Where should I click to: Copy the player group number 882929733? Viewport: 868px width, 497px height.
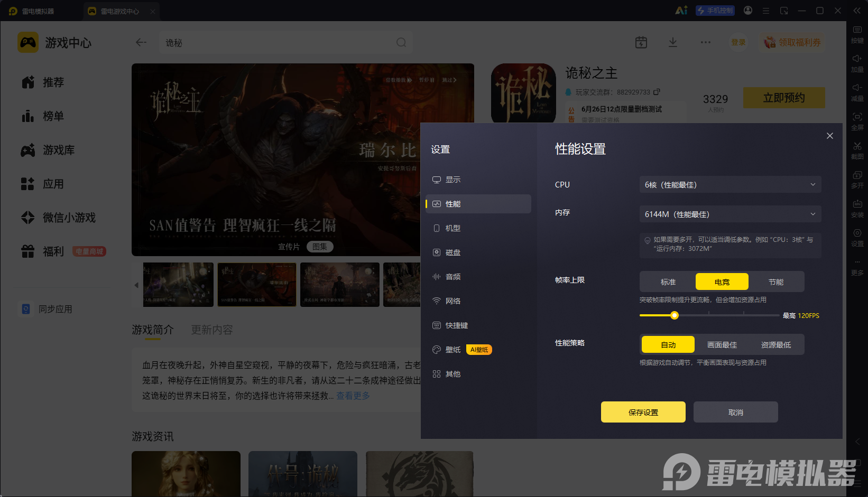tap(657, 92)
